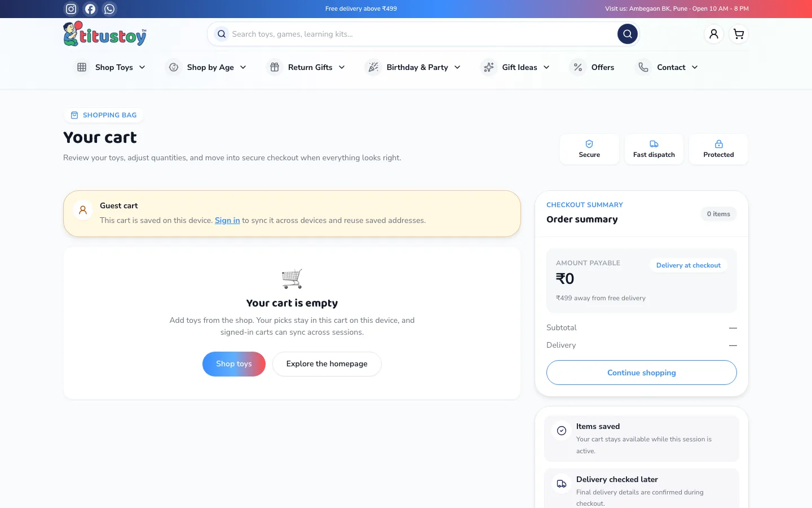The image size is (812, 508).
Task: Click the ₹499 away from free delivery text
Action: 601,298
